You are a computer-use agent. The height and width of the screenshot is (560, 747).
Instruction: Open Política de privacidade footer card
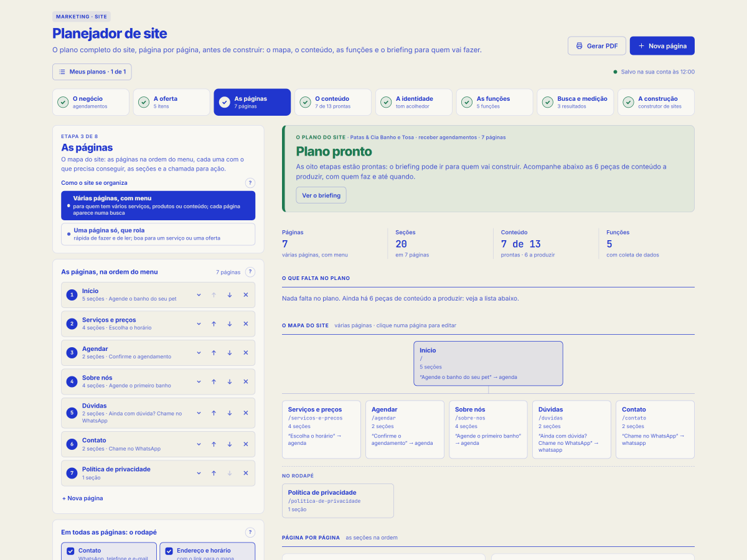tap(338, 501)
